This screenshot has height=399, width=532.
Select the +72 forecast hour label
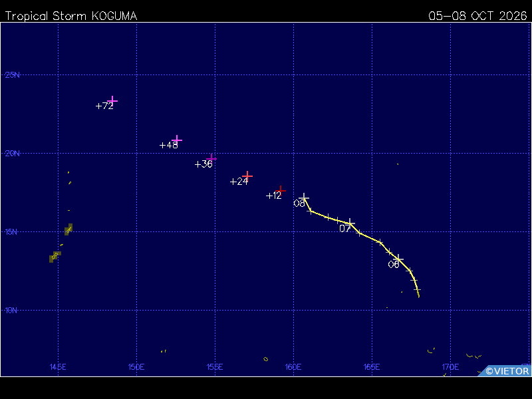(x=104, y=106)
